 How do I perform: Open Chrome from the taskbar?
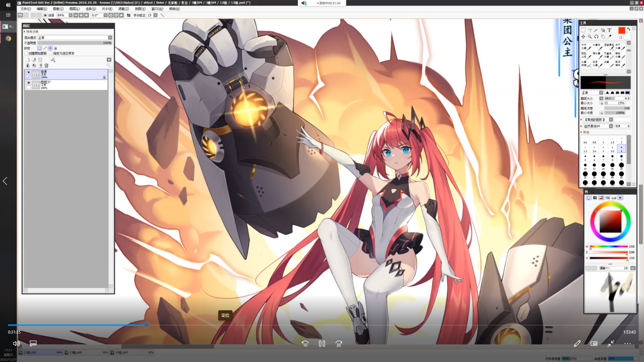pos(8,39)
